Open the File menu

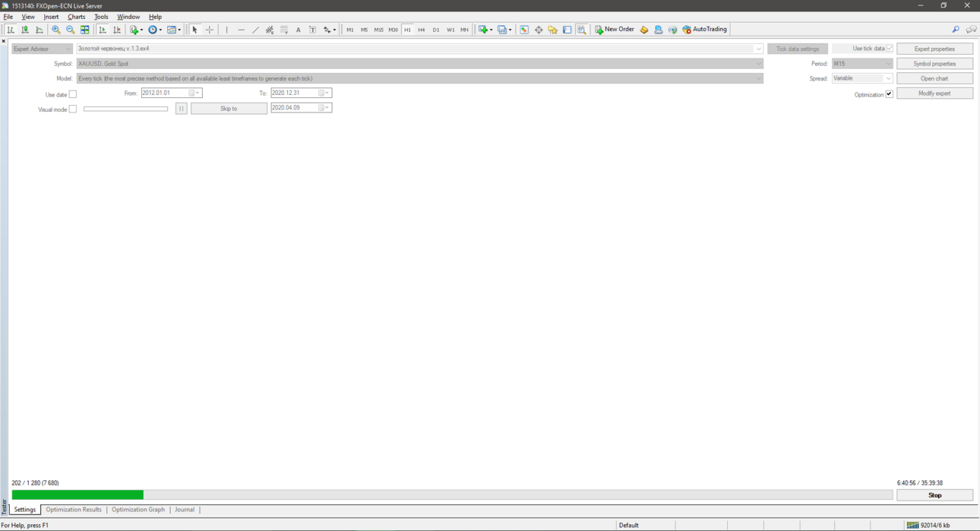[8, 17]
